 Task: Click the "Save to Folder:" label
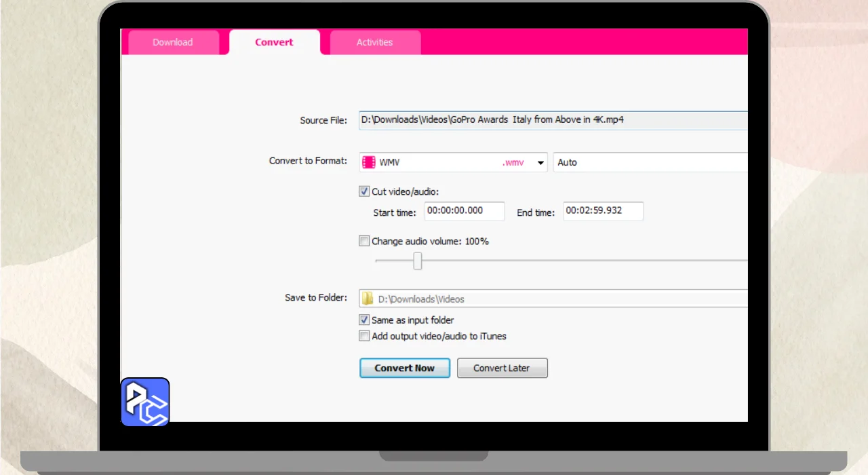pos(316,297)
